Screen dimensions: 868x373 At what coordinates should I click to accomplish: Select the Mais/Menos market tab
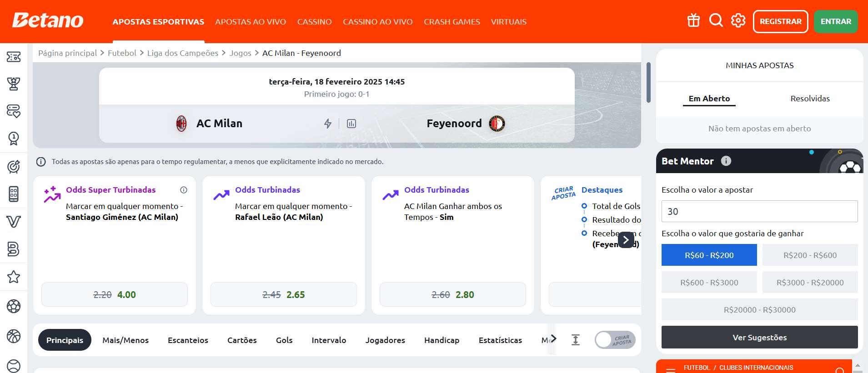pyautogui.click(x=125, y=340)
